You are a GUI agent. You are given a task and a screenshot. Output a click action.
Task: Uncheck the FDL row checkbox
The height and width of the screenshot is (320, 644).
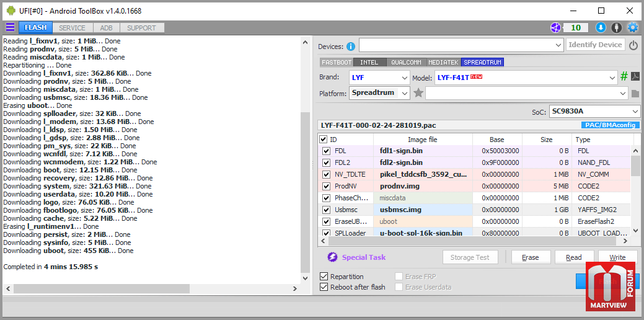(x=327, y=151)
